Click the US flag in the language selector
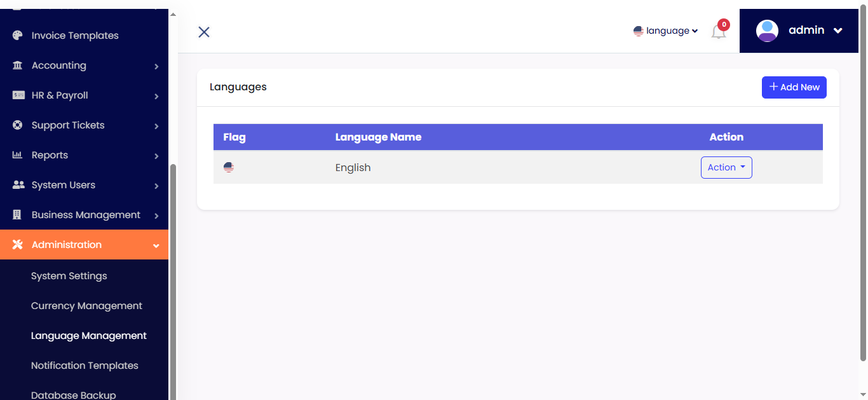 [x=639, y=31]
